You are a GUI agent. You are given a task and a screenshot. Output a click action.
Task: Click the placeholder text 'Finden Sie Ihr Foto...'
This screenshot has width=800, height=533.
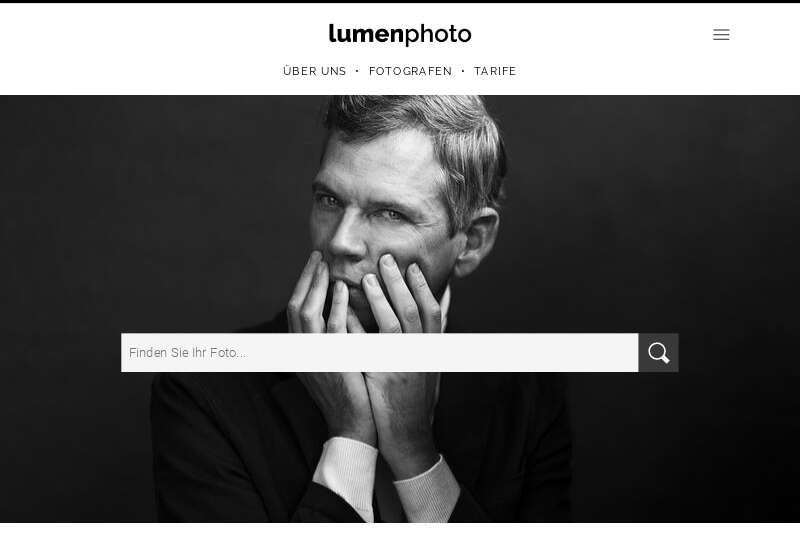[x=187, y=352]
